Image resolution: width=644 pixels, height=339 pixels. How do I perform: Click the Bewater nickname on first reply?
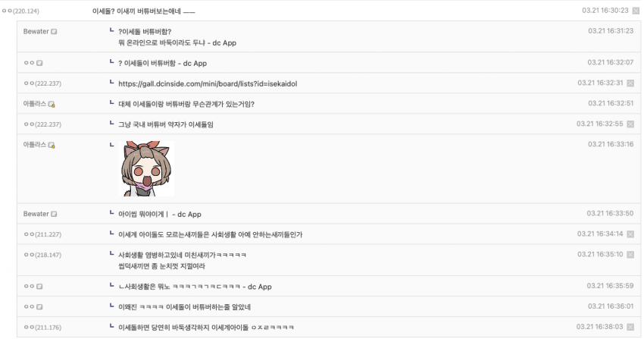(36, 32)
